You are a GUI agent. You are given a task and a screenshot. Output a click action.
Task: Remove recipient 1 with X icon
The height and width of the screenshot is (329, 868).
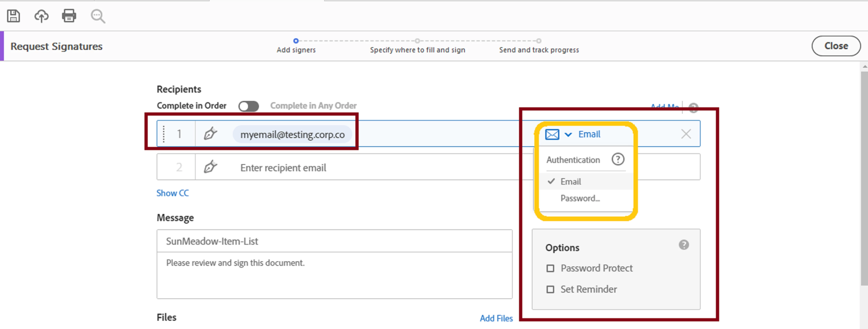[x=686, y=134]
